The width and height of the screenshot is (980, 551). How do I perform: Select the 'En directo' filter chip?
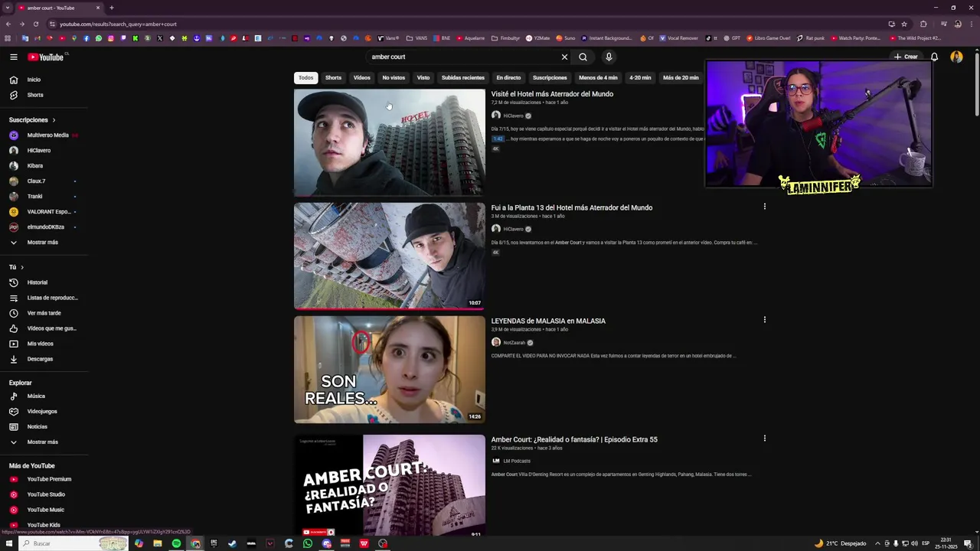click(508, 77)
